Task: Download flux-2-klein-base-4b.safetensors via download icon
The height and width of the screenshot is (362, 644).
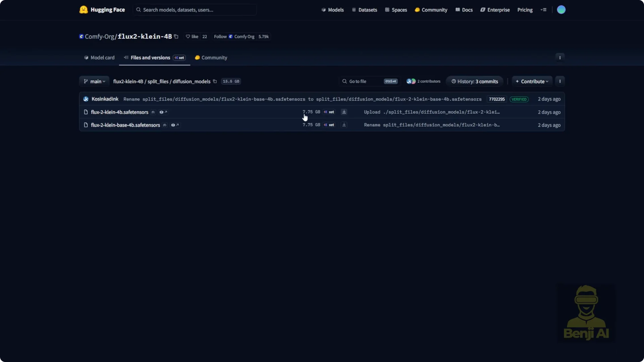Action: point(344,125)
